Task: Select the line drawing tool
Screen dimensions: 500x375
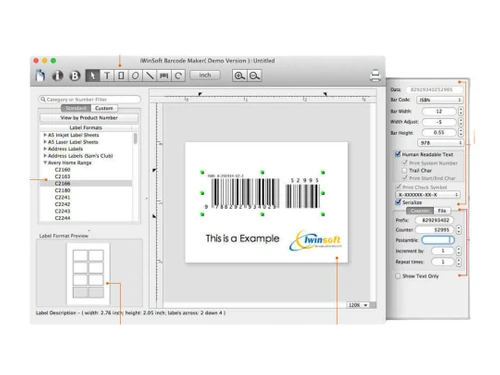Action: (150, 76)
